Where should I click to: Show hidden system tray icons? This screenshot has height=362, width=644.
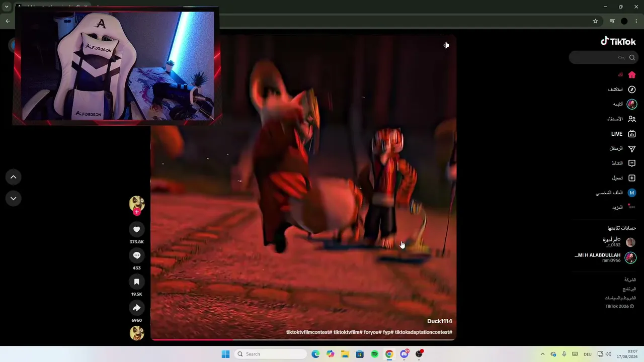pos(542,354)
